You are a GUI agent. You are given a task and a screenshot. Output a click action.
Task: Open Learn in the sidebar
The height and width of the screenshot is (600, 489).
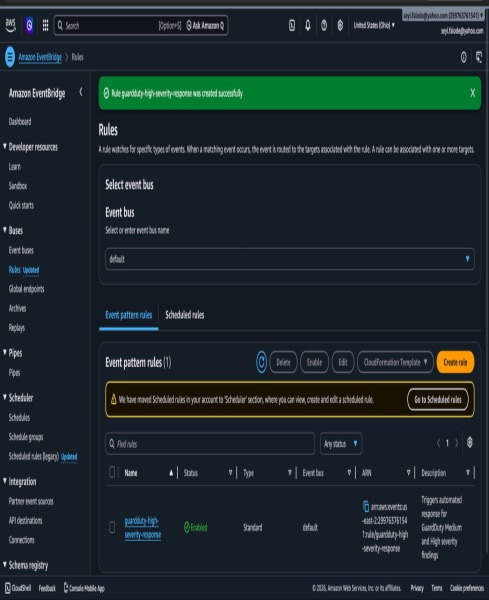coord(15,166)
